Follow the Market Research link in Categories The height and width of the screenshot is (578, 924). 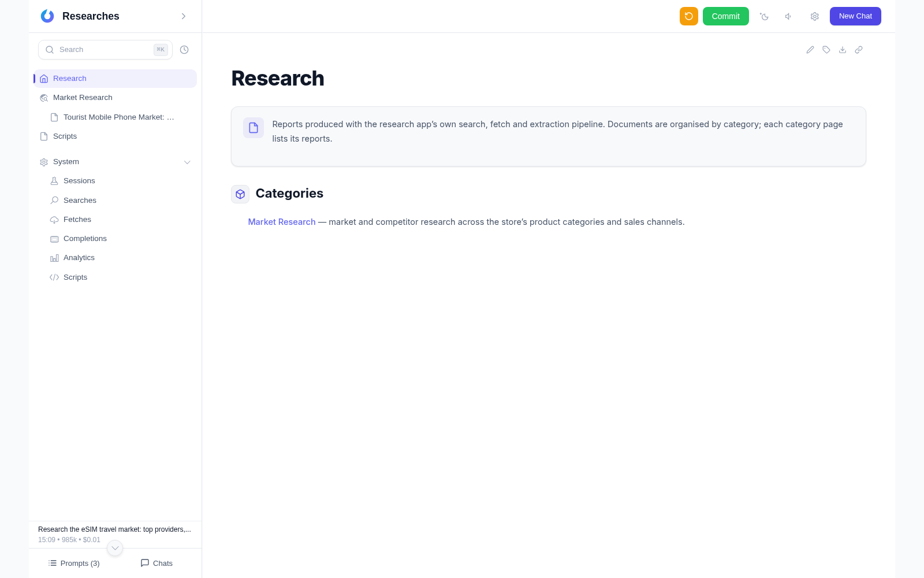(x=282, y=222)
